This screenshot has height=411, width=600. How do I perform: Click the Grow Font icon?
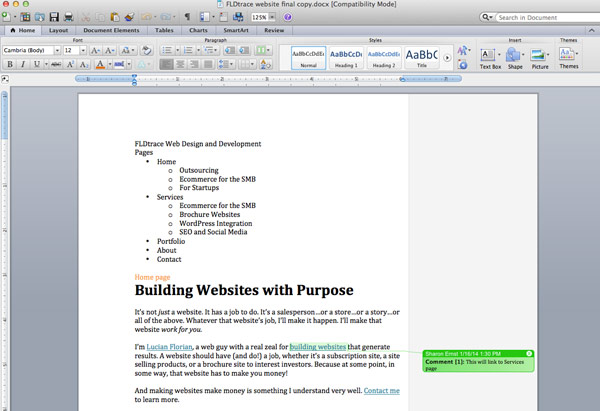click(95, 50)
